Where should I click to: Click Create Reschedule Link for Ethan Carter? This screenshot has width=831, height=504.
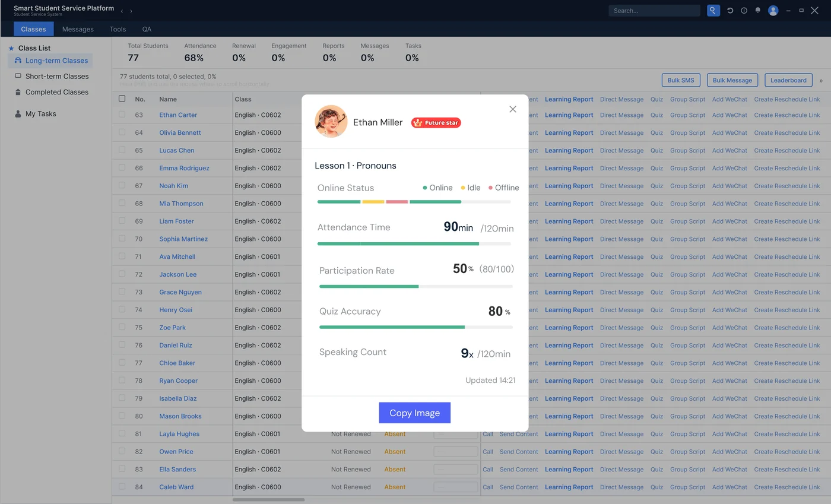(x=786, y=115)
